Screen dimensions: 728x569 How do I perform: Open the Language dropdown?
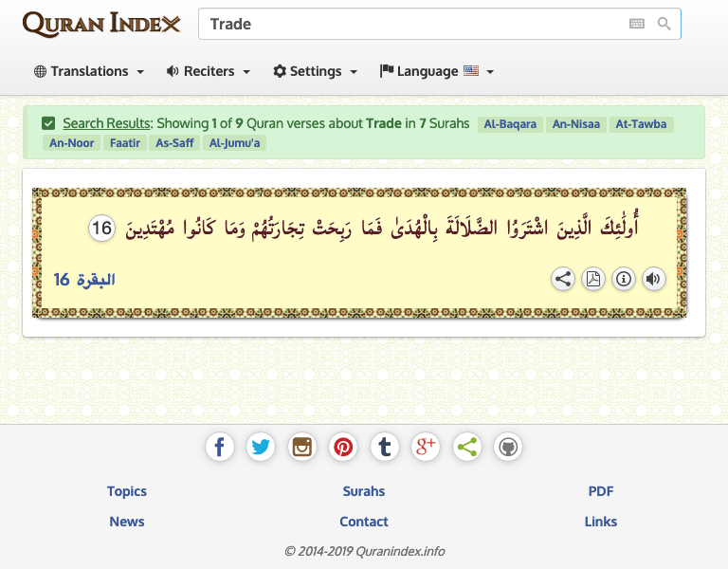[436, 71]
